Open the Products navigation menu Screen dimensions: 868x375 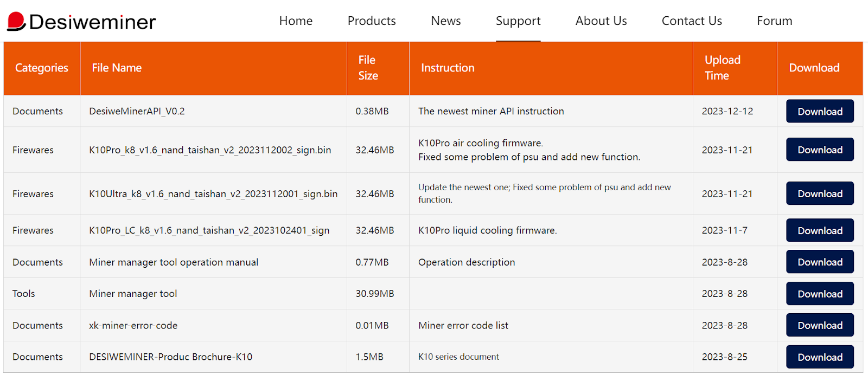(372, 21)
